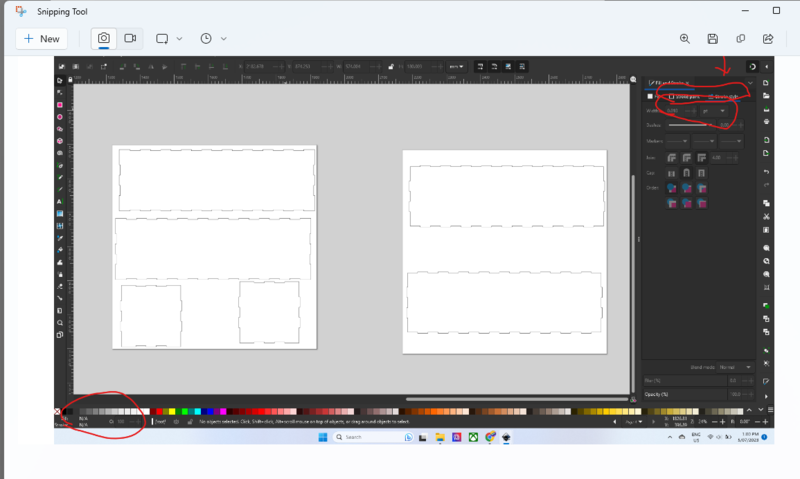Screen dimensions: 800x479
Task: Switch Snipping Tool to Record (video) mode
Action: 130,38
